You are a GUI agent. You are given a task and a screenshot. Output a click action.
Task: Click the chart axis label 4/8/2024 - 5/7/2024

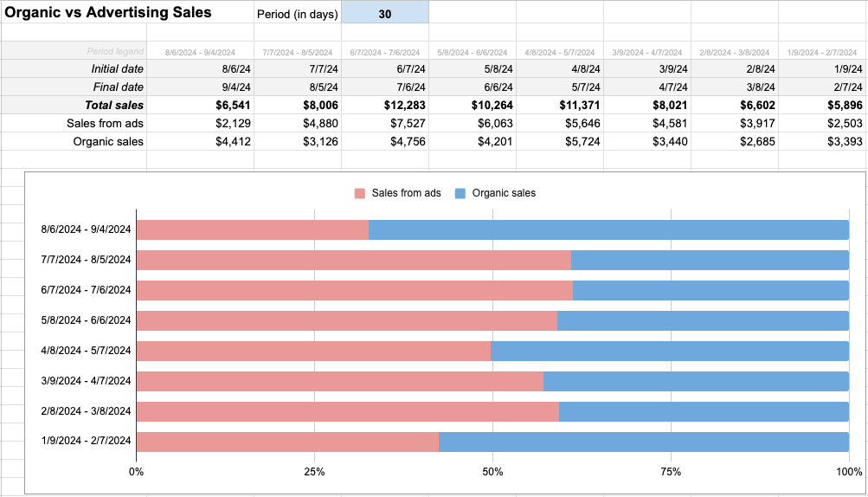pos(86,351)
